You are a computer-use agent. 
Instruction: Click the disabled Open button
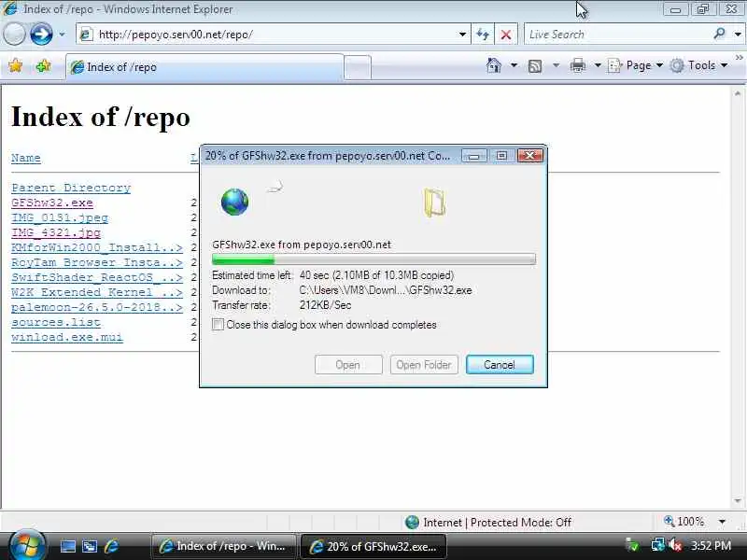[348, 365]
